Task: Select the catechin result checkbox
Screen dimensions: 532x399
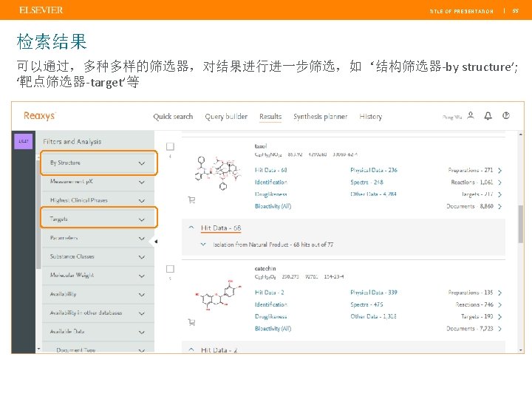Action: 171,269
